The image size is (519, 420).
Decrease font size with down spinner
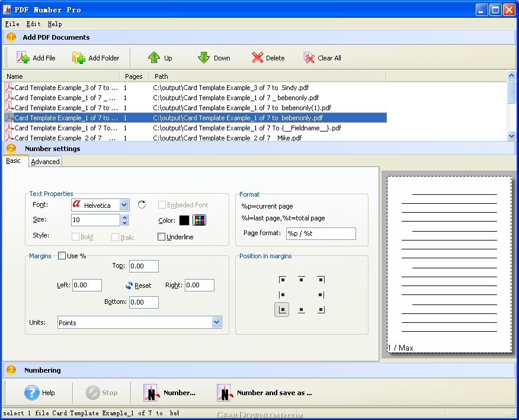click(x=125, y=223)
